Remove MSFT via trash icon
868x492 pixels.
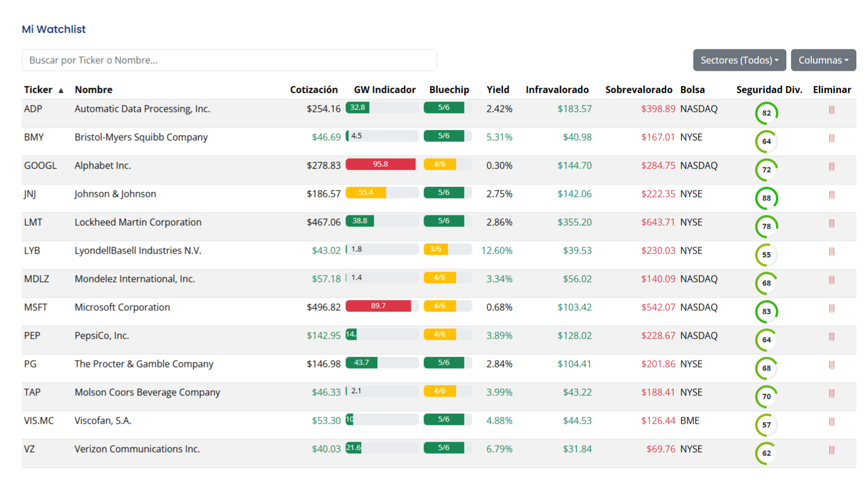pos(832,309)
